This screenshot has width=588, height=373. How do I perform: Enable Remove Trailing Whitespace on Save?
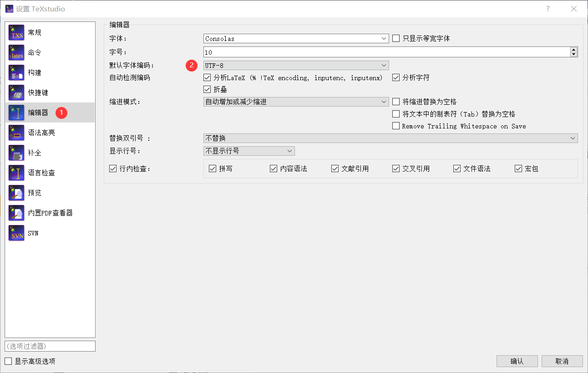coord(396,126)
